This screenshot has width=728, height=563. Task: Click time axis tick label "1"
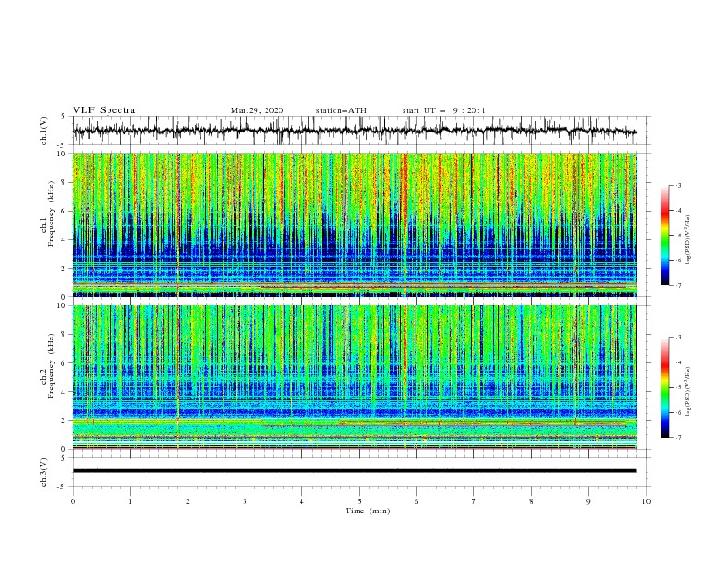[x=130, y=501]
